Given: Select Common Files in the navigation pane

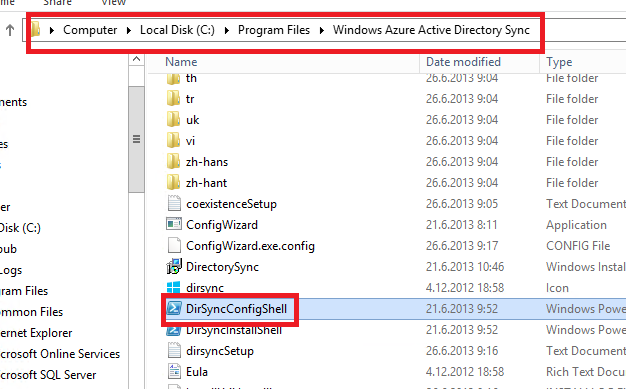Looking at the screenshot, I should [31, 312].
